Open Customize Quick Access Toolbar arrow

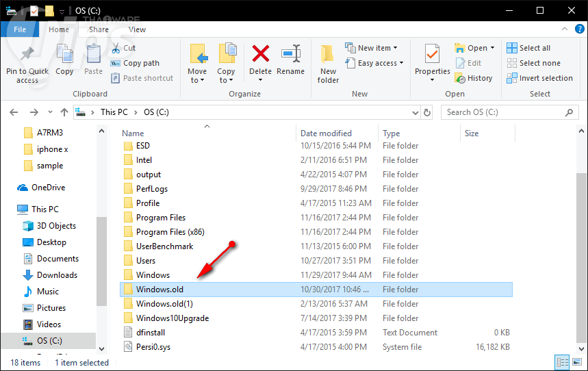pos(62,12)
